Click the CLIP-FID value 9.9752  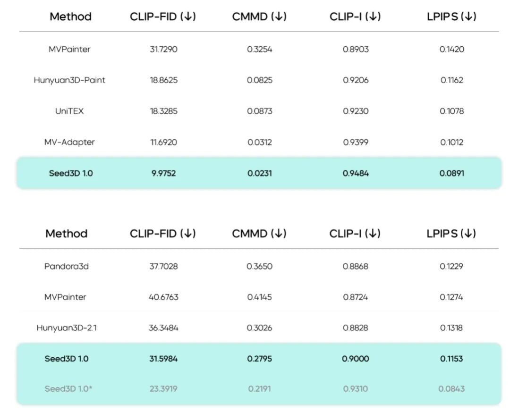[x=163, y=173]
